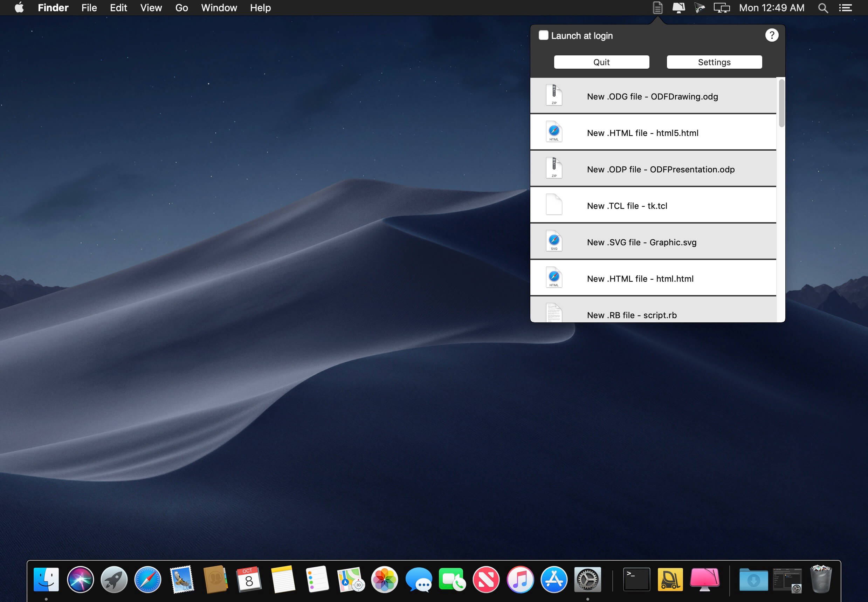This screenshot has height=602, width=868.
Task: Open the Downloads folder stack in Dock
Action: click(753, 579)
